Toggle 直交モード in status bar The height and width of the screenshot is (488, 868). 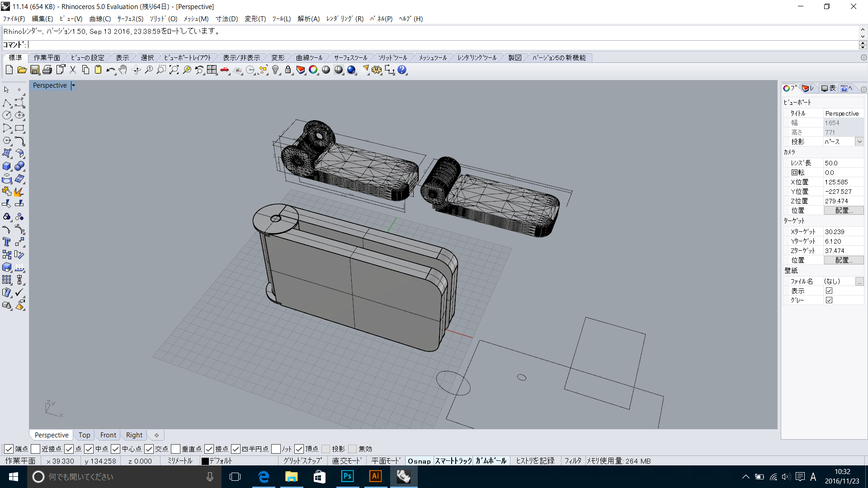(347, 461)
